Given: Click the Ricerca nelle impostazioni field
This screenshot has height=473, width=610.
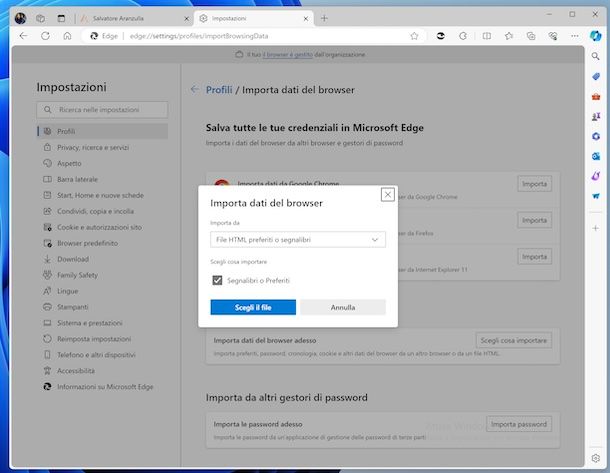Looking at the screenshot, I should [x=103, y=110].
